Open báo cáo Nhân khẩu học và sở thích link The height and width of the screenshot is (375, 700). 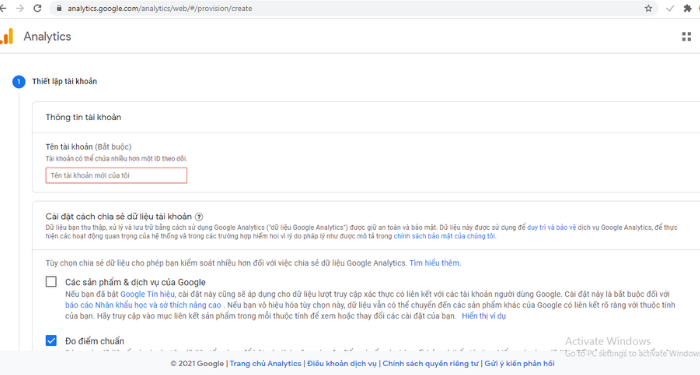(143, 305)
